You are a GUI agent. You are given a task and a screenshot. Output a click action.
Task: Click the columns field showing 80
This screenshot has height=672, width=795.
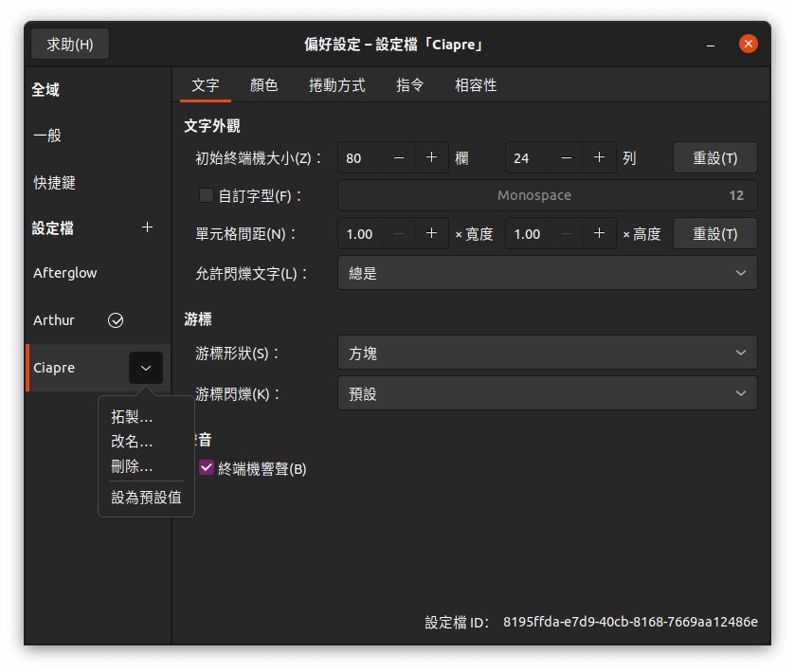pyautogui.click(x=360, y=157)
